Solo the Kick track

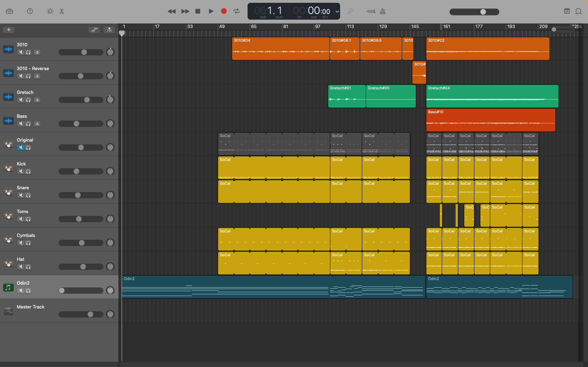point(28,171)
